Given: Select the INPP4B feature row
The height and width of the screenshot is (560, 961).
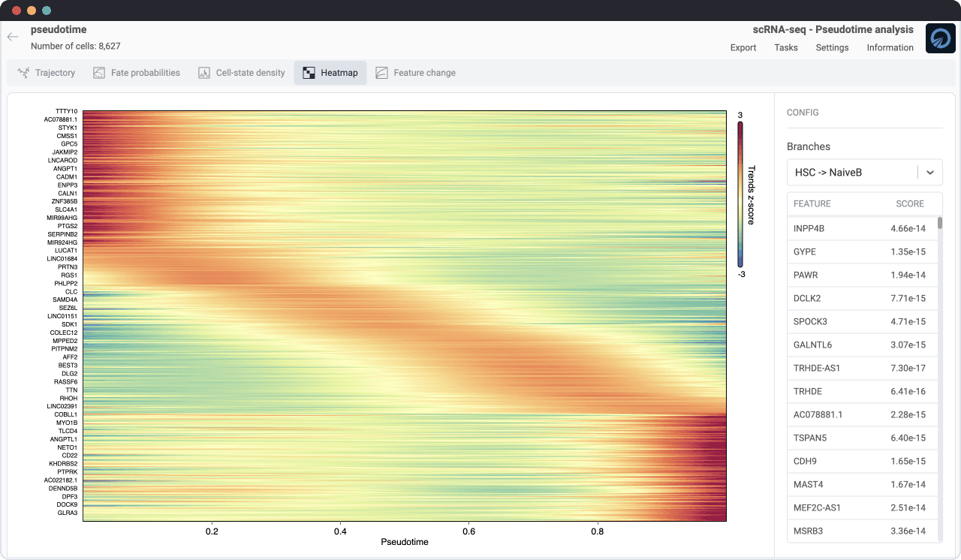Looking at the screenshot, I should tap(860, 228).
